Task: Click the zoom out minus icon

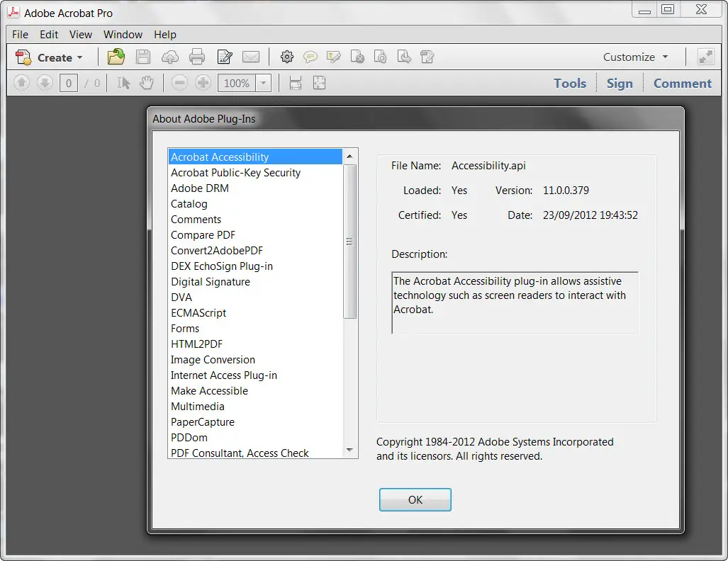Action: (179, 83)
